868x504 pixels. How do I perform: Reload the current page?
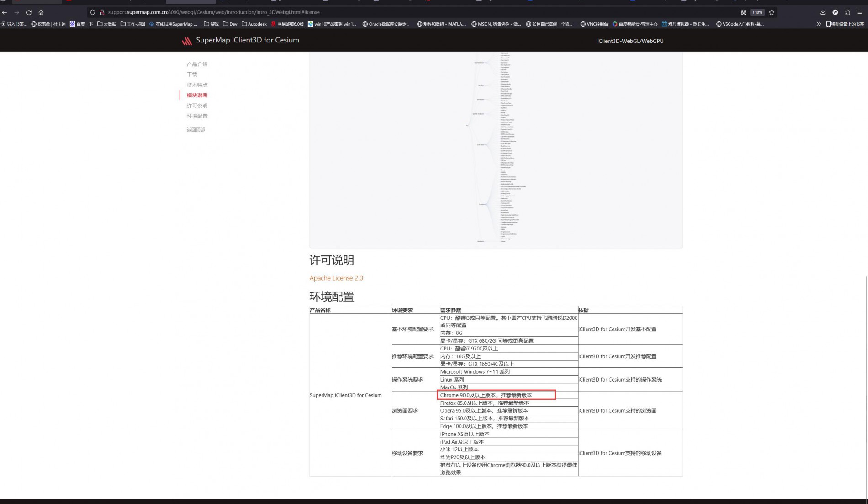(x=29, y=12)
